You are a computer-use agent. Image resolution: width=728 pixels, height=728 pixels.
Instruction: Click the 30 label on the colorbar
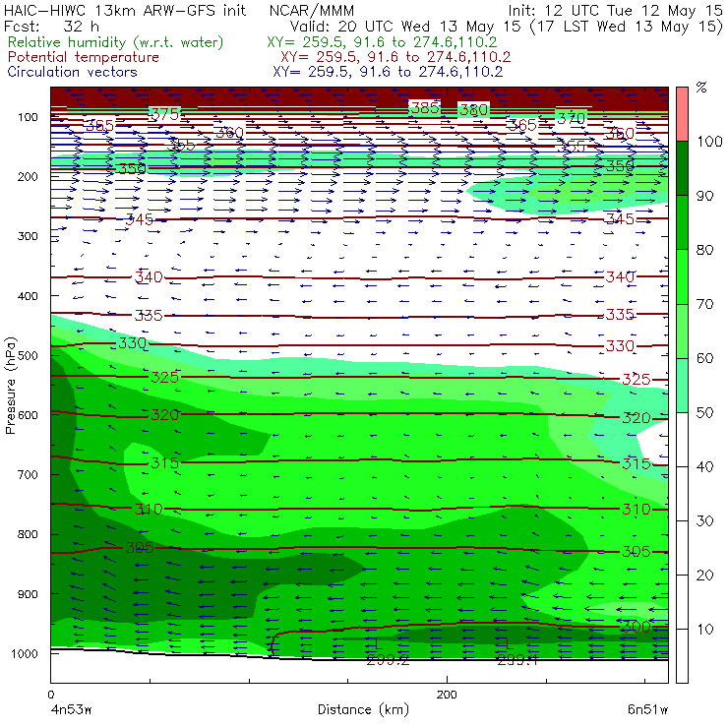704,521
